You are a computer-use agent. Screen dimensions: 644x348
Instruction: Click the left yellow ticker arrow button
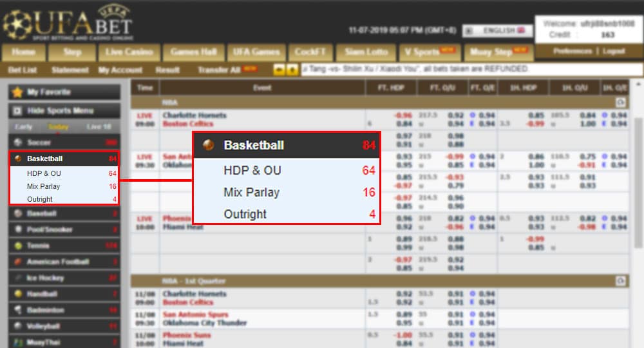pos(279,70)
